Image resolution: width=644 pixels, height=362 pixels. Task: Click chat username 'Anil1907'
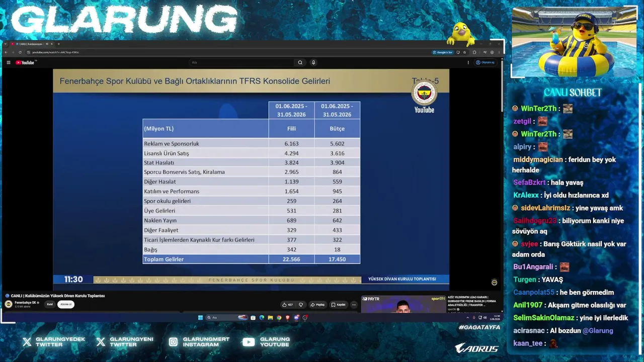coord(528,305)
